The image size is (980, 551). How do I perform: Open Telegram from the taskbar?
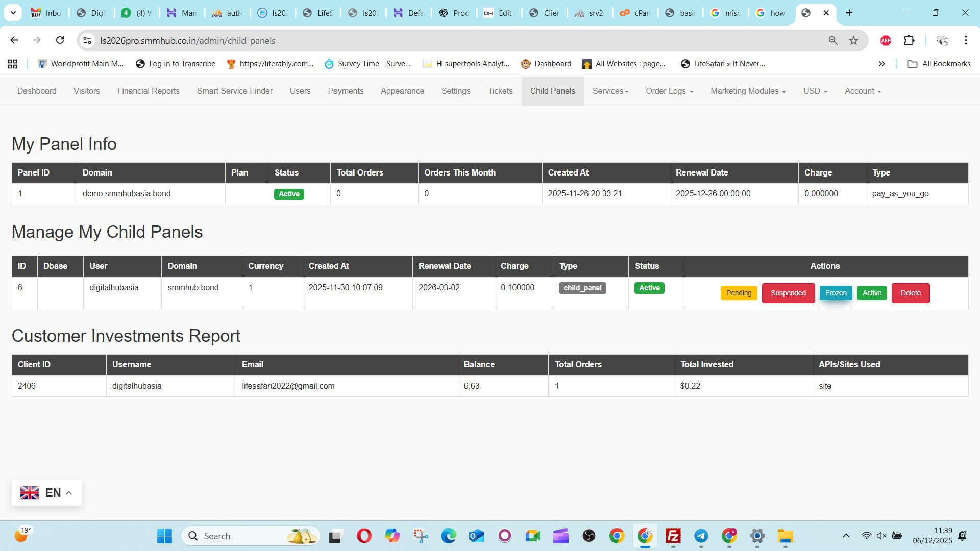coord(701,536)
